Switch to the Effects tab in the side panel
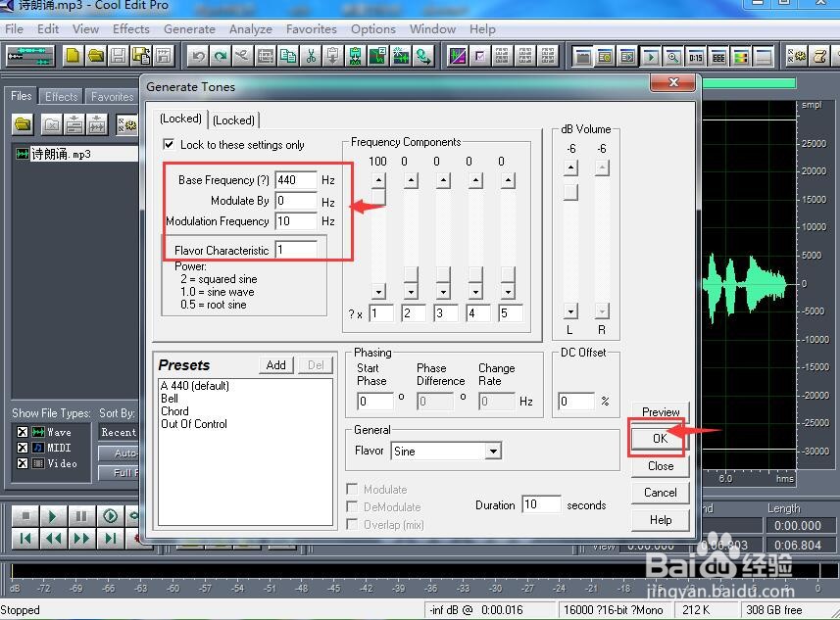Viewport: 840px width, 620px height. (x=61, y=96)
